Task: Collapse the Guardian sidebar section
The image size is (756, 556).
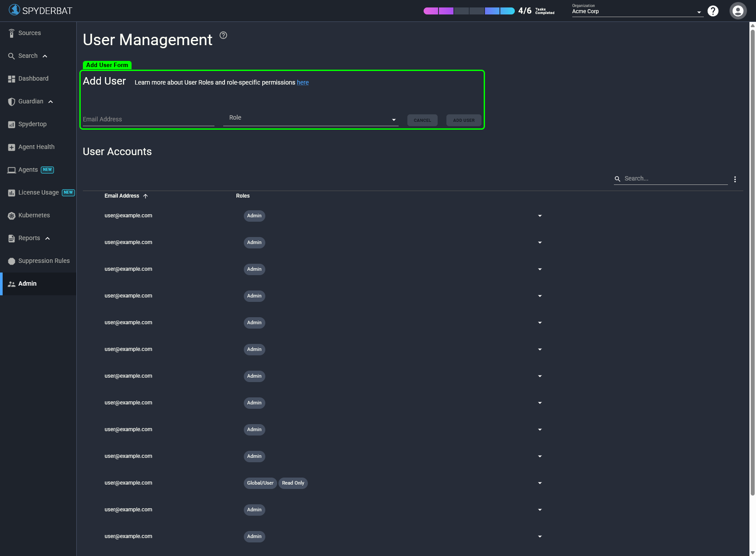Action: pyautogui.click(x=51, y=101)
